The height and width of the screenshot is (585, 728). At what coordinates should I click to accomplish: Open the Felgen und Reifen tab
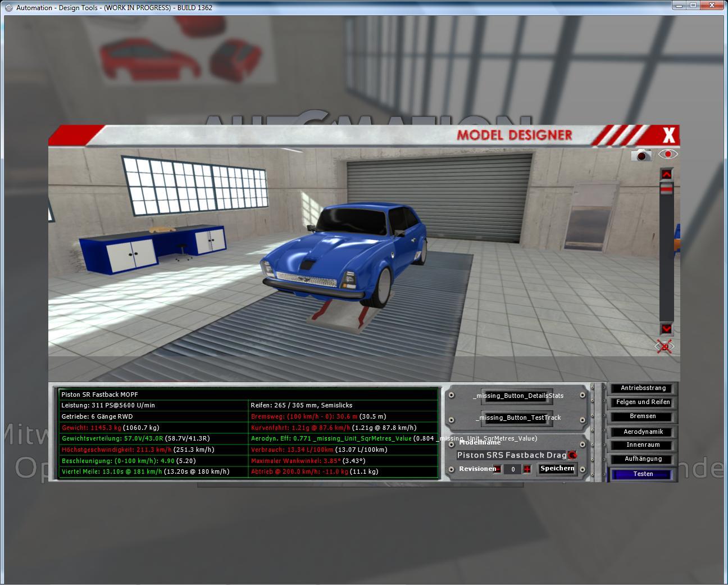tap(643, 402)
